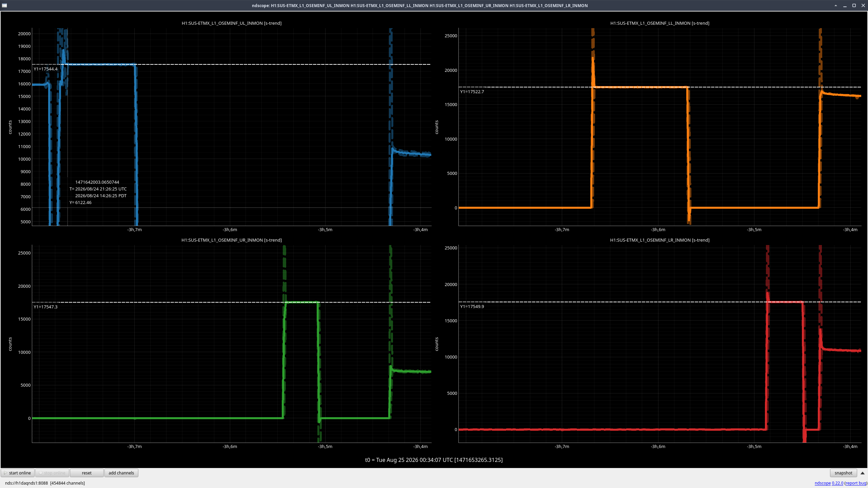The width and height of the screenshot is (868, 488).
Task: Click the Y1=17547.3 cursor label
Action: pyautogui.click(x=45, y=307)
